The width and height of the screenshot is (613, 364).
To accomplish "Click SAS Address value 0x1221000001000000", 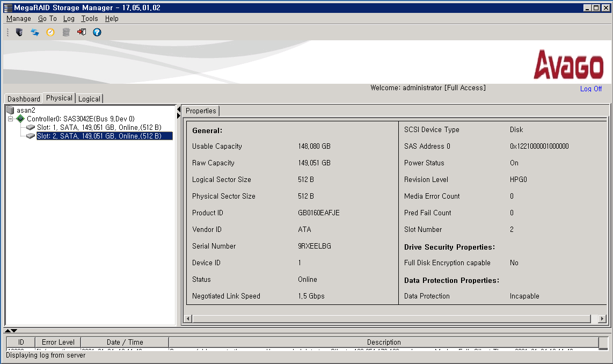I will tap(539, 146).
